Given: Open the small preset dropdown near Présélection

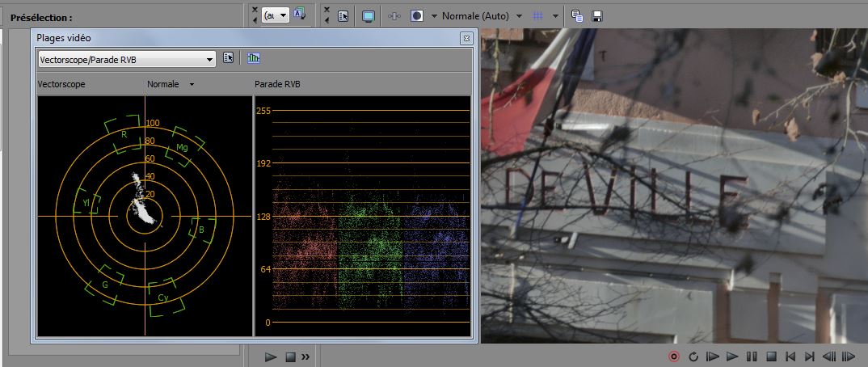Looking at the screenshot, I should coord(275,15).
